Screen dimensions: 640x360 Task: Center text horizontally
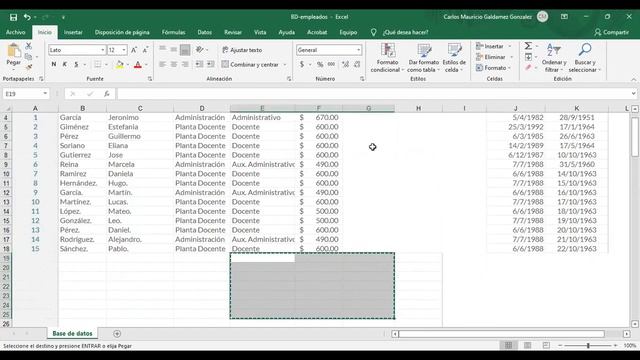pyautogui.click(x=174, y=64)
